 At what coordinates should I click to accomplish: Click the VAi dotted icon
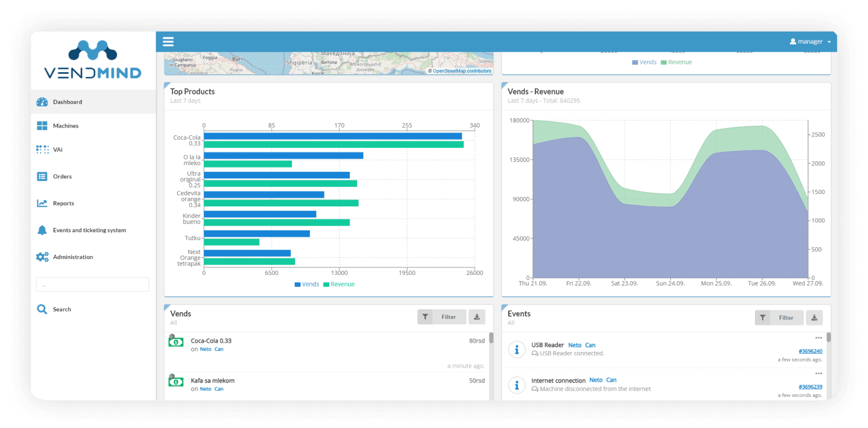pyautogui.click(x=42, y=149)
